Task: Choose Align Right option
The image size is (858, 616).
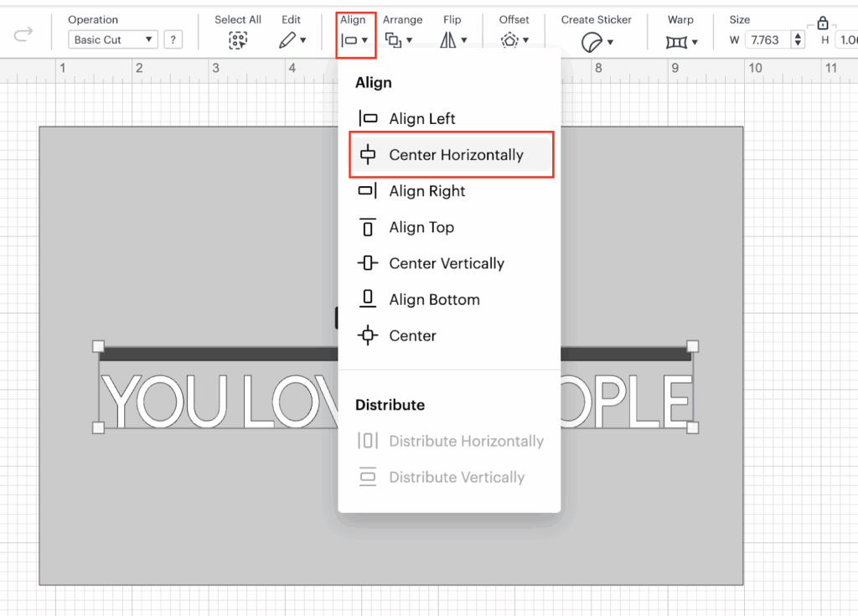Action: [x=426, y=191]
